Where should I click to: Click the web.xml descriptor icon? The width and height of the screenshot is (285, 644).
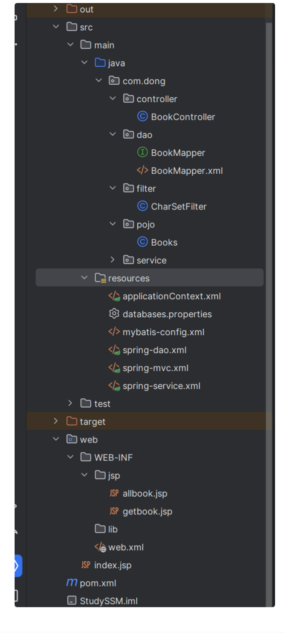(x=100, y=547)
